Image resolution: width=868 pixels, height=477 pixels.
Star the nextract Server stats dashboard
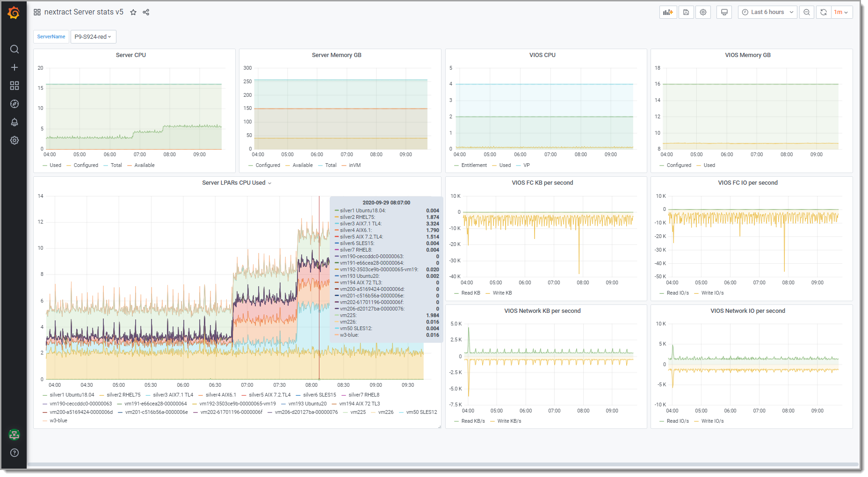tap(133, 12)
